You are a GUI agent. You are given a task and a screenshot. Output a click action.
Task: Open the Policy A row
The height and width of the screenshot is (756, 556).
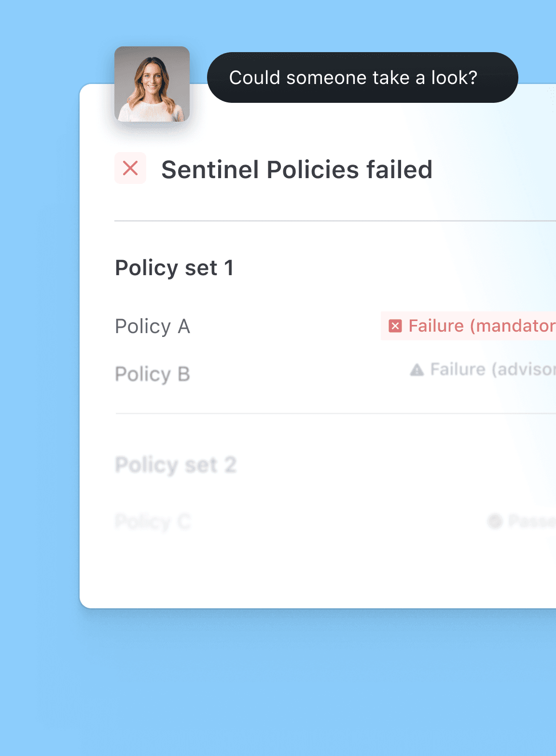[153, 326]
